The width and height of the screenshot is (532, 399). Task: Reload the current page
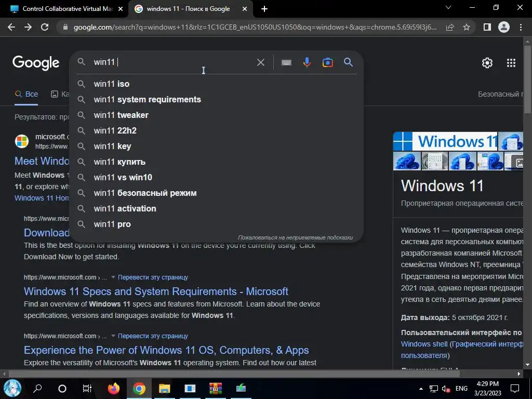click(45, 27)
